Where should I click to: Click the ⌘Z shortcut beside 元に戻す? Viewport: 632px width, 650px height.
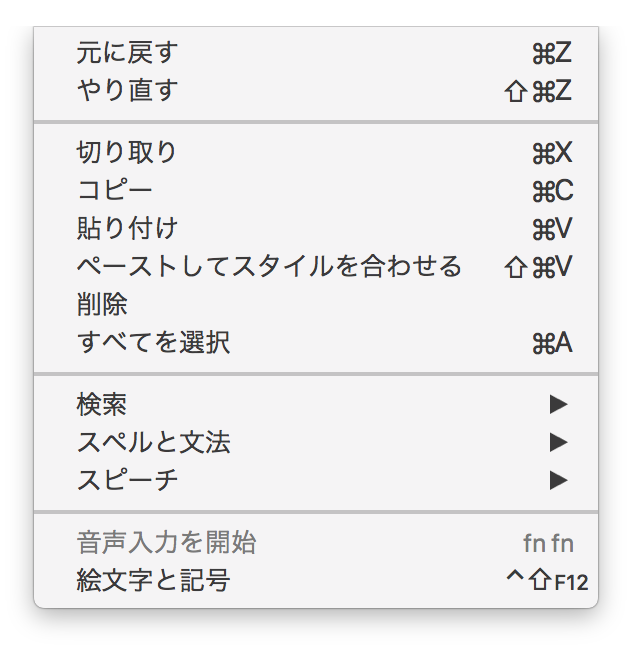pyautogui.click(x=552, y=53)
